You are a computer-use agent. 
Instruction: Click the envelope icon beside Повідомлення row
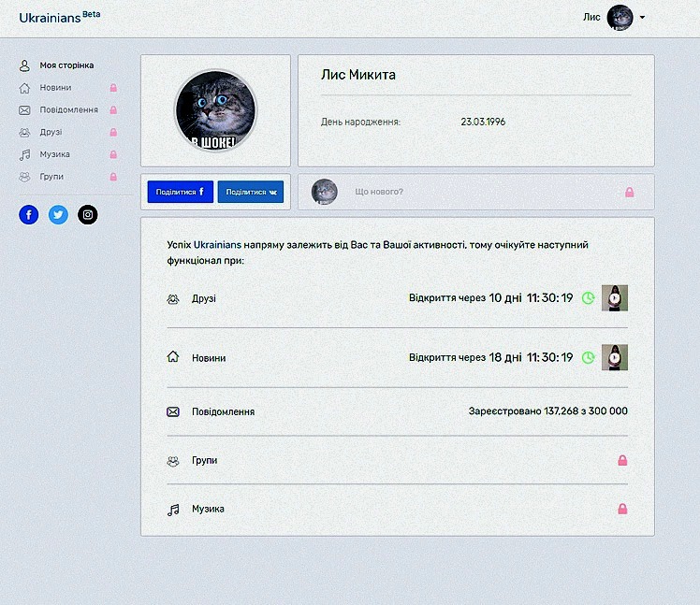(x=173, y=411)
